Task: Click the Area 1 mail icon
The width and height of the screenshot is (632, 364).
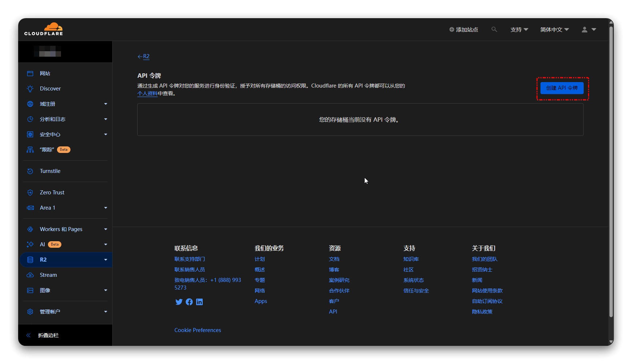Action: (x=30, y=208)
